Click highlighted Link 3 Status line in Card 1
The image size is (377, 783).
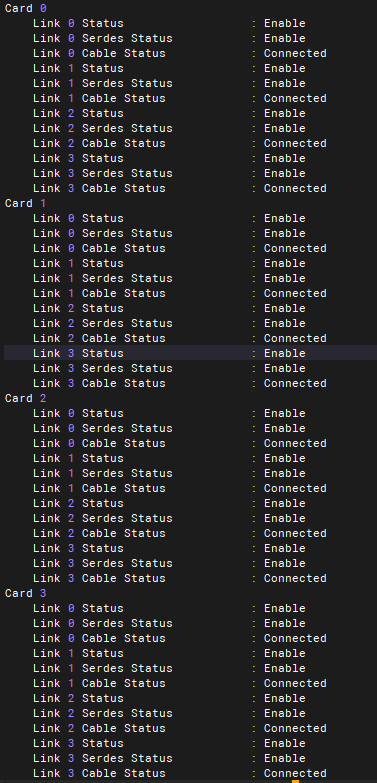point(190,353)
